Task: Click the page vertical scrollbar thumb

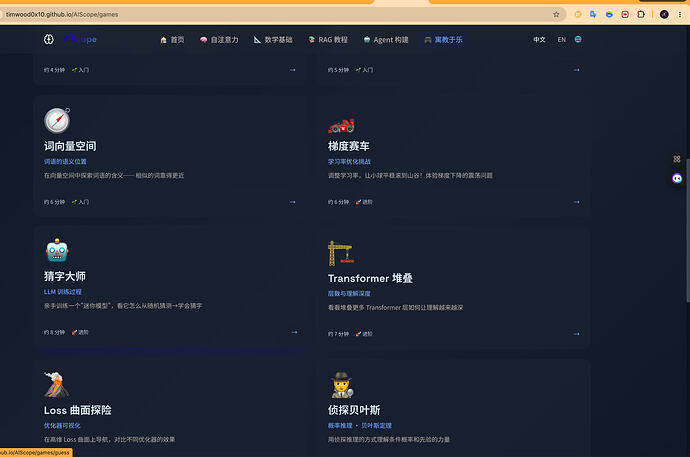Action: tap(688, 230)
